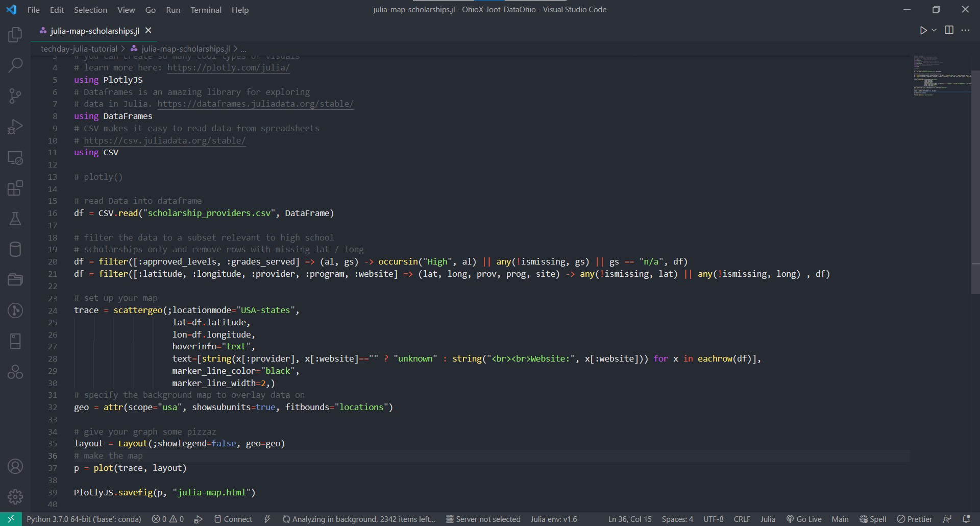The width and height of the screenshot is (980, 526).
Task: Open the GitLens view in activity bar
Action: (15, 310)
